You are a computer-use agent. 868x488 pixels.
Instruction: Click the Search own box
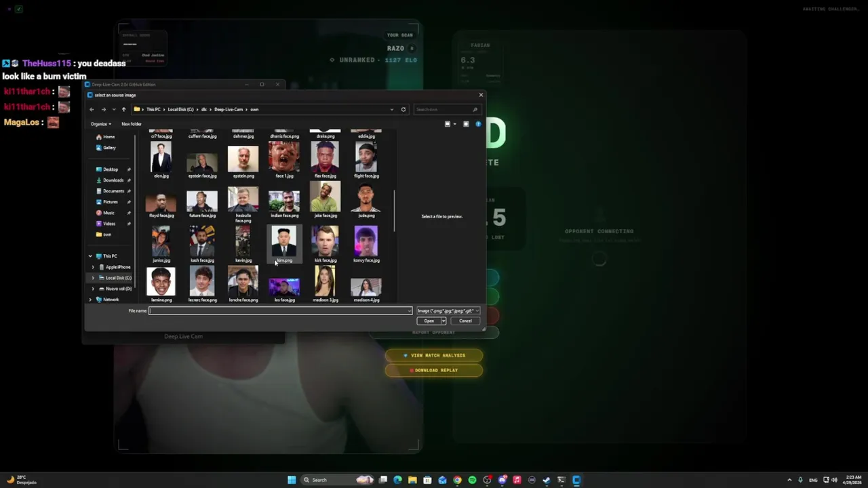coord(447,109)
